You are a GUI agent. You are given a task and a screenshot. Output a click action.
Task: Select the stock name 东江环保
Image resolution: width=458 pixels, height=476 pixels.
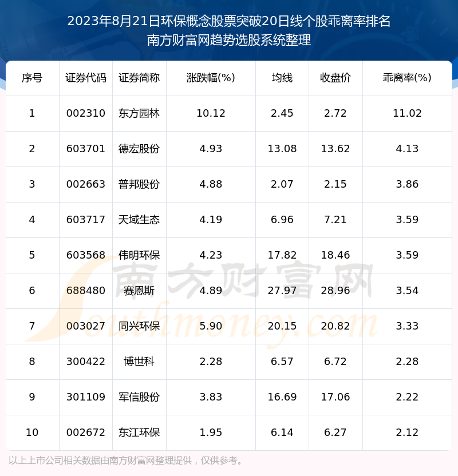(139, 433)
